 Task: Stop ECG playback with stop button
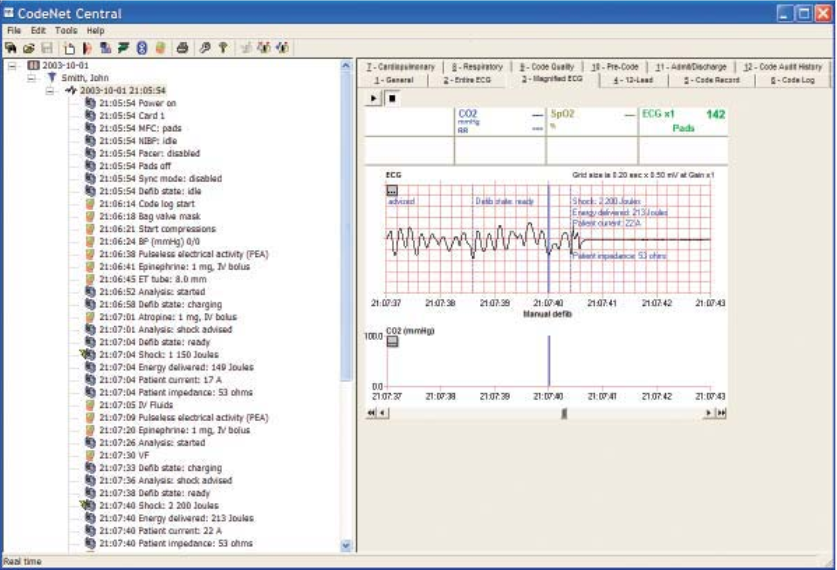coord(392,98)
